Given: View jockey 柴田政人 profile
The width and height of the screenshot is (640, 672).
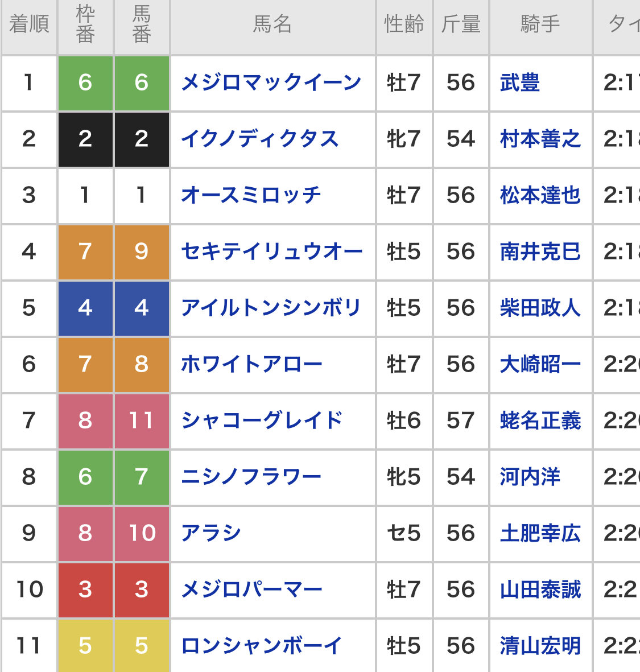Looking at the screenshot, I should pos(540,308).
